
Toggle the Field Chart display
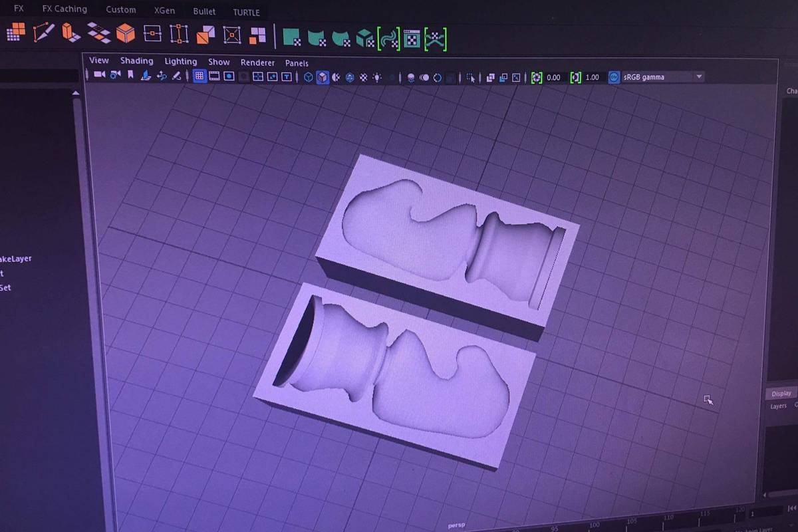point(258,76)
